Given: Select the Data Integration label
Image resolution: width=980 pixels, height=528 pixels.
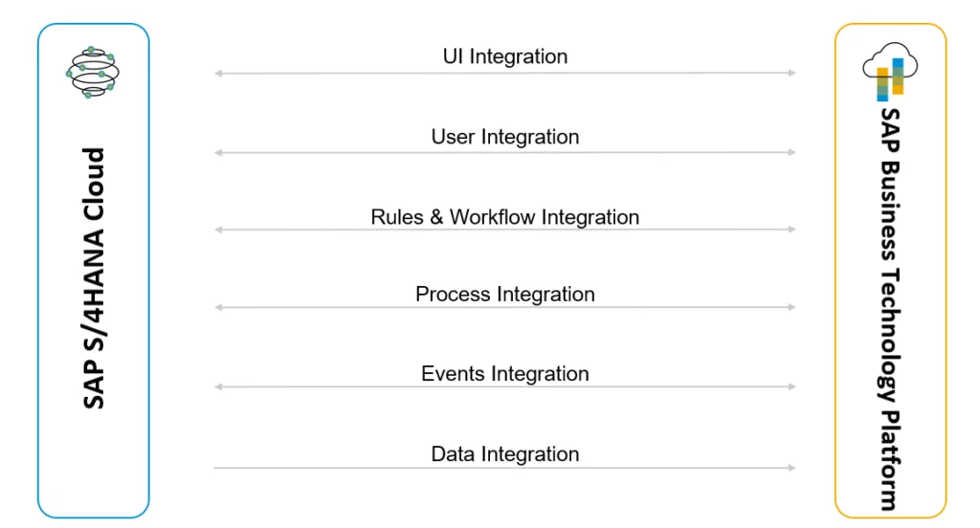Looking at the screenshot, I should tap(505, 453).
